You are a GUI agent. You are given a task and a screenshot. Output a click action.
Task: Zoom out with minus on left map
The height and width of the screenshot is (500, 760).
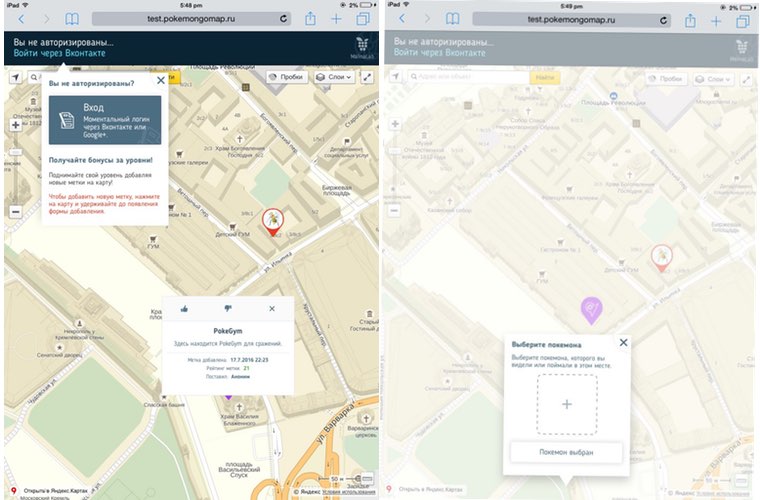pyautogui.click(x=16, y=212)
